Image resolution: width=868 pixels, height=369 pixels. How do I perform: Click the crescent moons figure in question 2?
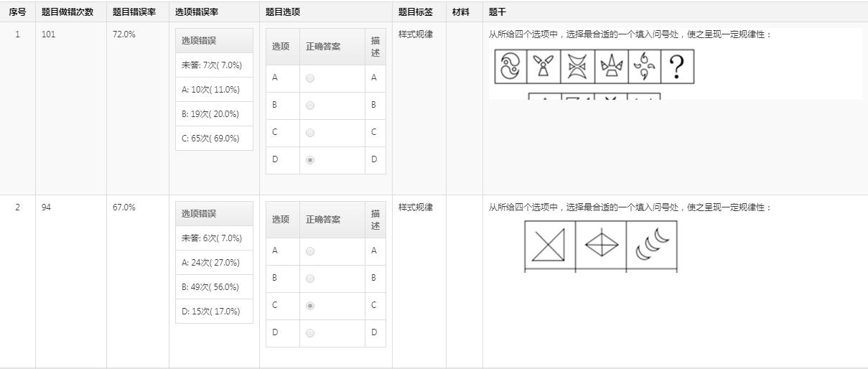tap(652, 246)
